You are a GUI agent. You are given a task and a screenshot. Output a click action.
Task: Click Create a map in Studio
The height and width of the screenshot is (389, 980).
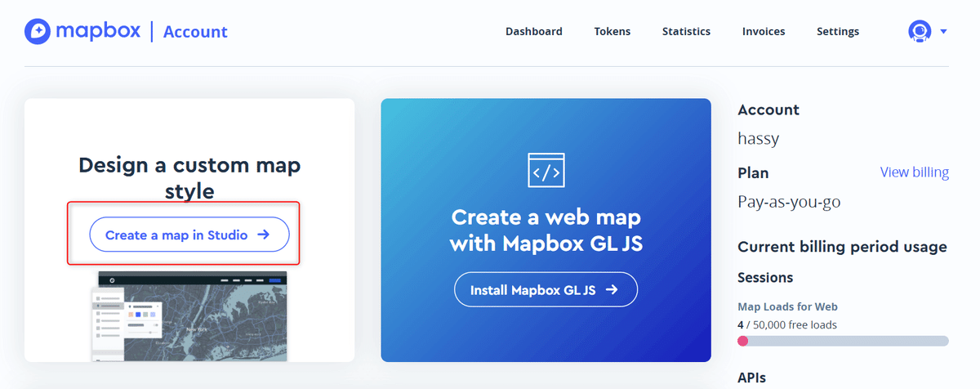coord(189,235)
